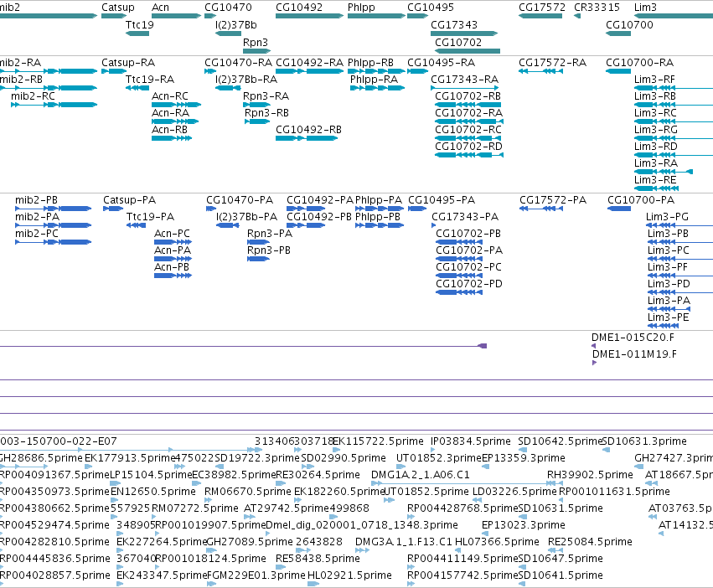Select the CG10702 gene label
This screenshot has height=588, width=713.
(x=458, y=42)
